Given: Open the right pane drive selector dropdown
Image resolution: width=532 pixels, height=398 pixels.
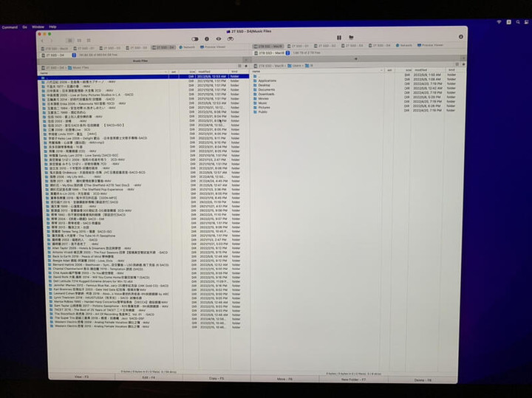Looking at the screenshot, I should [x=287, y=53].
